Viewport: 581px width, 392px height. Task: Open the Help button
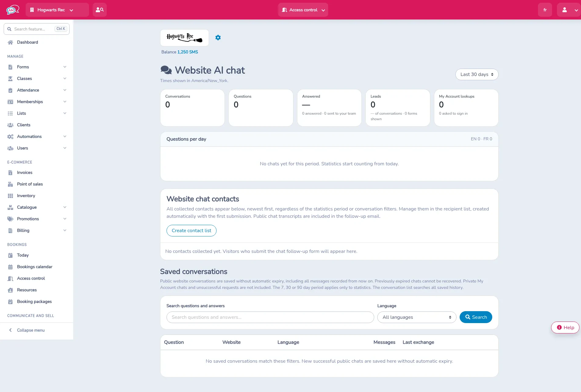[x=565, y=328]
